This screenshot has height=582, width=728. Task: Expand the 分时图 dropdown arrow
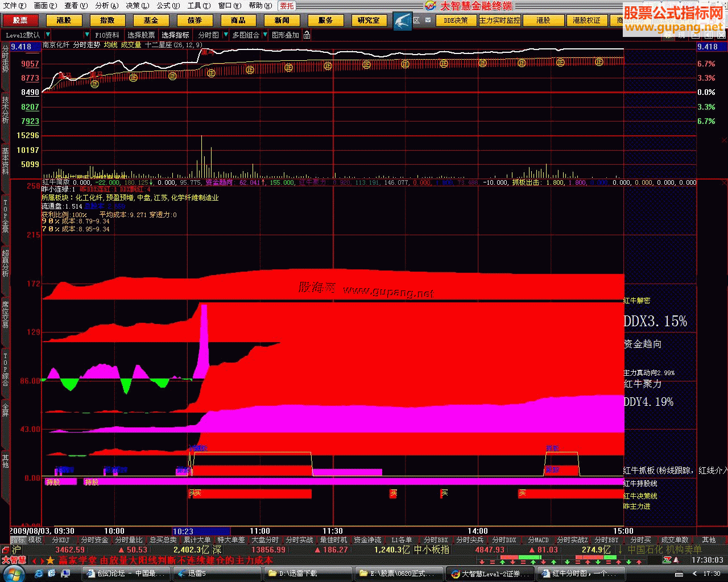point(225,35)
